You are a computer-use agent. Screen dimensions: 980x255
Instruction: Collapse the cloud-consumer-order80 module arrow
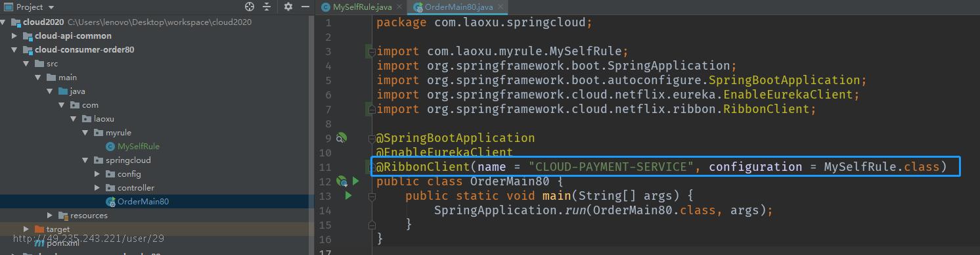pos(15,49)
